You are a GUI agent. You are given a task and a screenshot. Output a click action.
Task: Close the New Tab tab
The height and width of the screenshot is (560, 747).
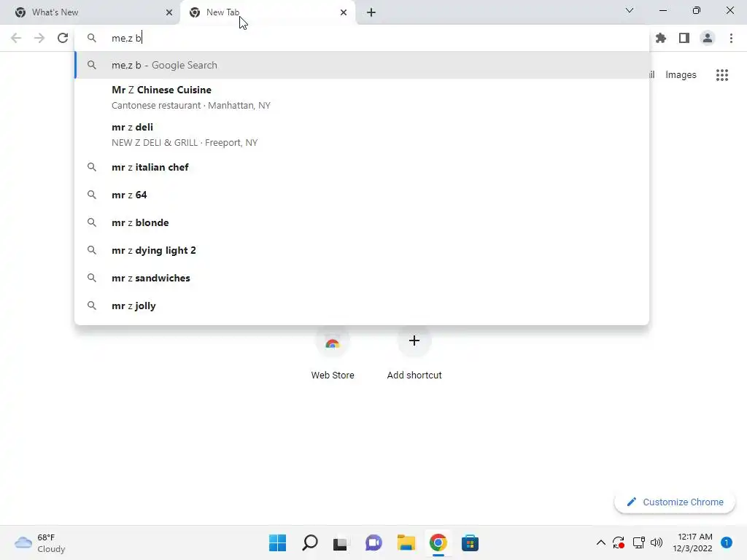tap(344, 12)
